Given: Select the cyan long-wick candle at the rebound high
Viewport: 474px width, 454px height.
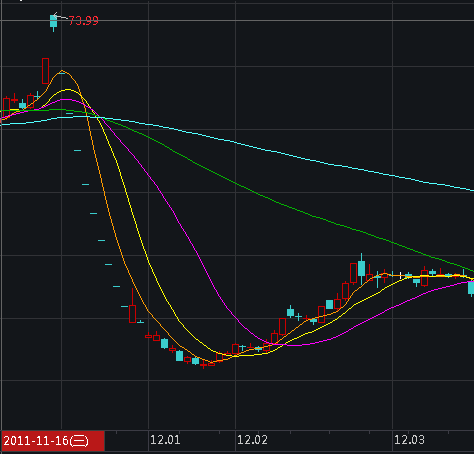Looking at the screenshot, I should coord(361,269).
